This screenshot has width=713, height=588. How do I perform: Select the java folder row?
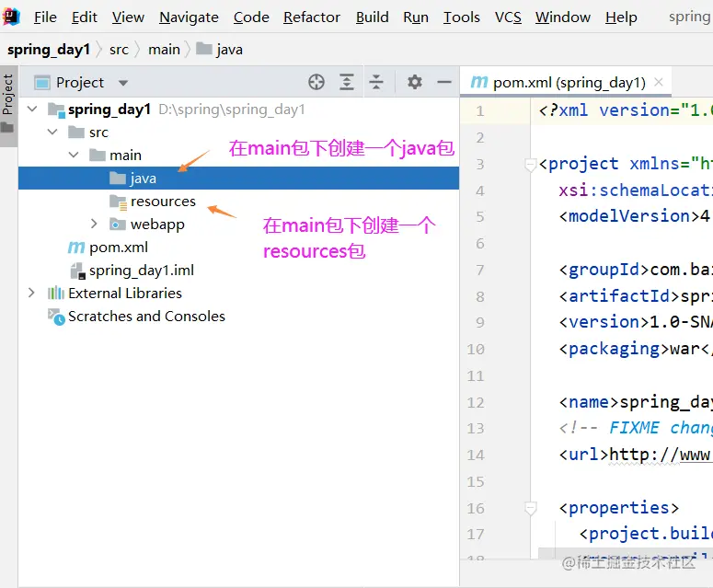tap(238, 179)
